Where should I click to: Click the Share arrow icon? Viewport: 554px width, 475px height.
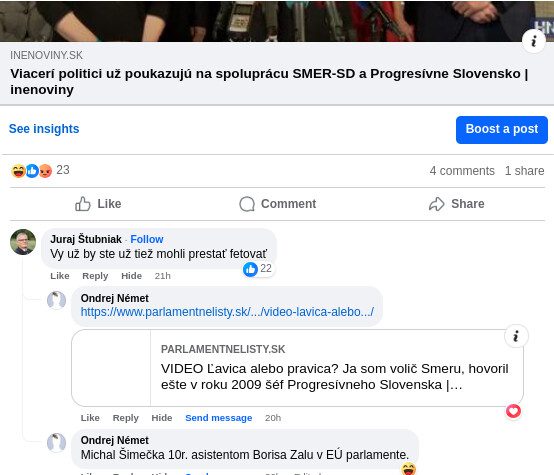click(x=437, y=204)
